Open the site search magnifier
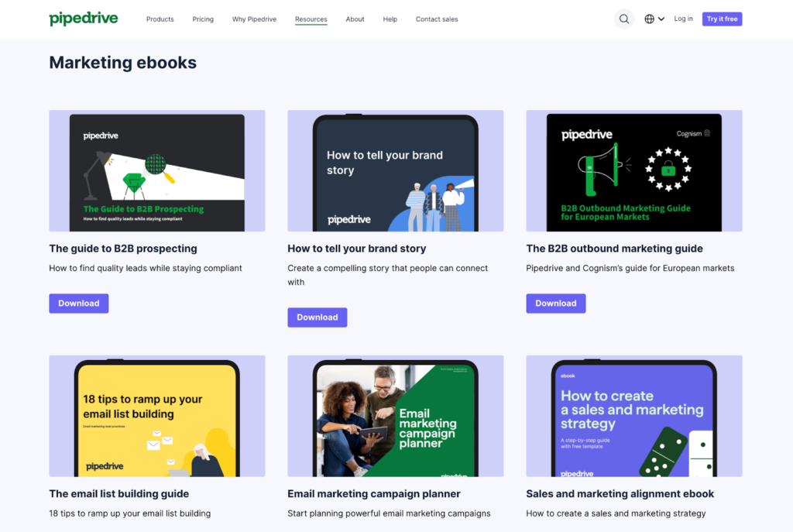This screenshot has width=793, height=532. (624, 19)
